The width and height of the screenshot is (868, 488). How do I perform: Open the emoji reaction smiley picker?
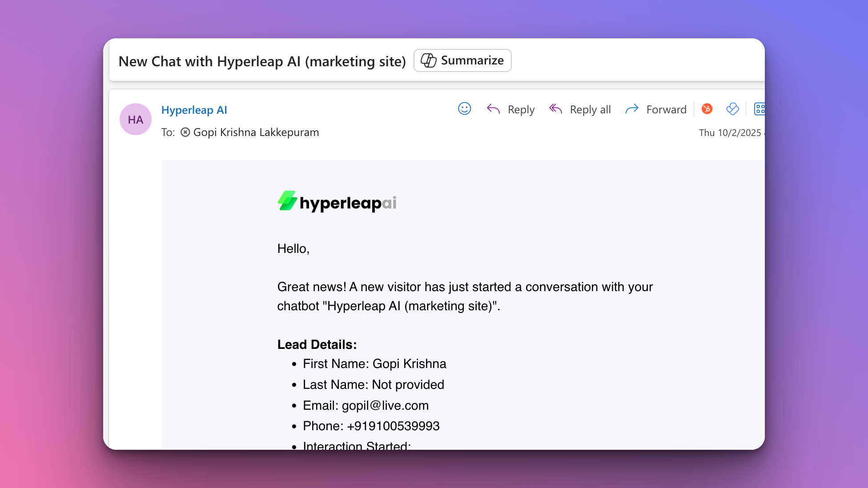464,109
